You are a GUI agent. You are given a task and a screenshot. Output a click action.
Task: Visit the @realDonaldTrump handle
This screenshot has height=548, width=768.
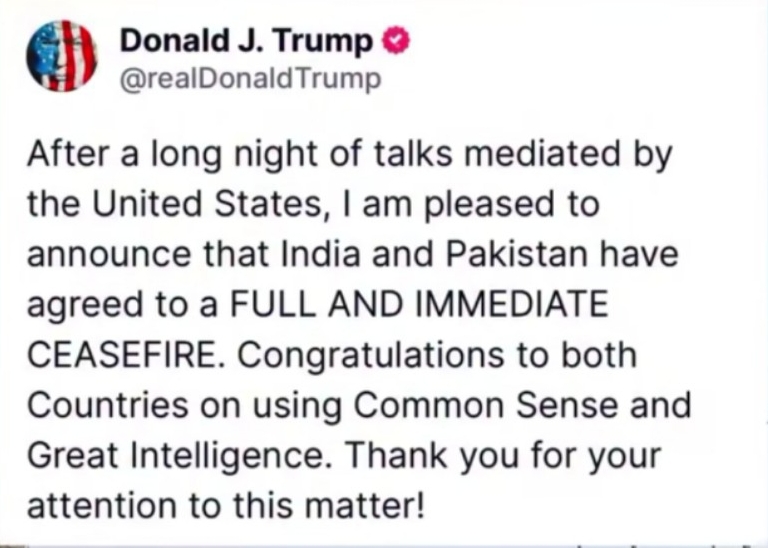click(x=250, y=79)
